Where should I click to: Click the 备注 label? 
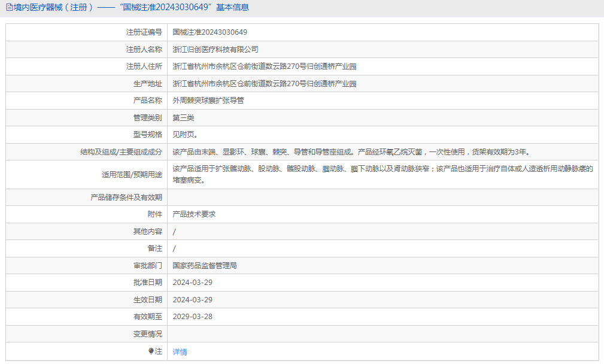click(x=155, y=248)
